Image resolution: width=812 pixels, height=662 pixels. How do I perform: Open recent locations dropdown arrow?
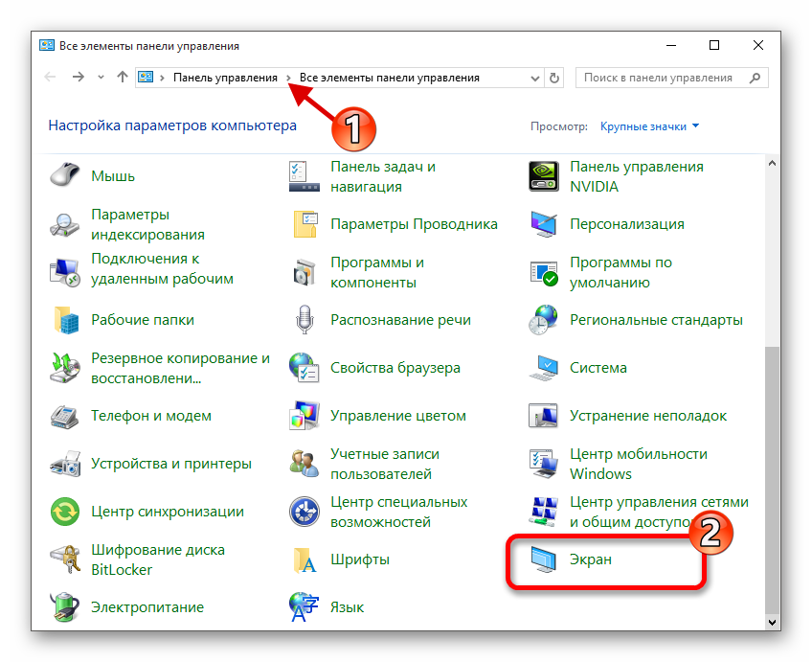click(x=101, y=78)
